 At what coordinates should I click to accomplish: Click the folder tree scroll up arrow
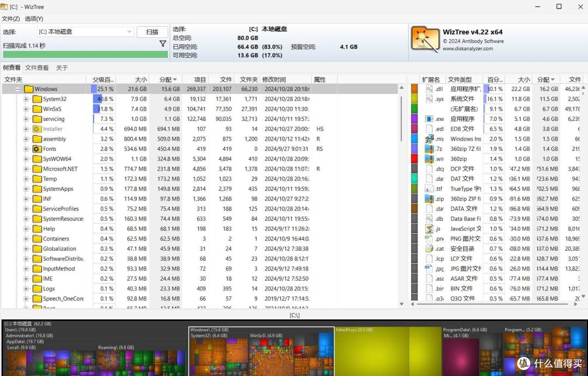coord(402,87)
